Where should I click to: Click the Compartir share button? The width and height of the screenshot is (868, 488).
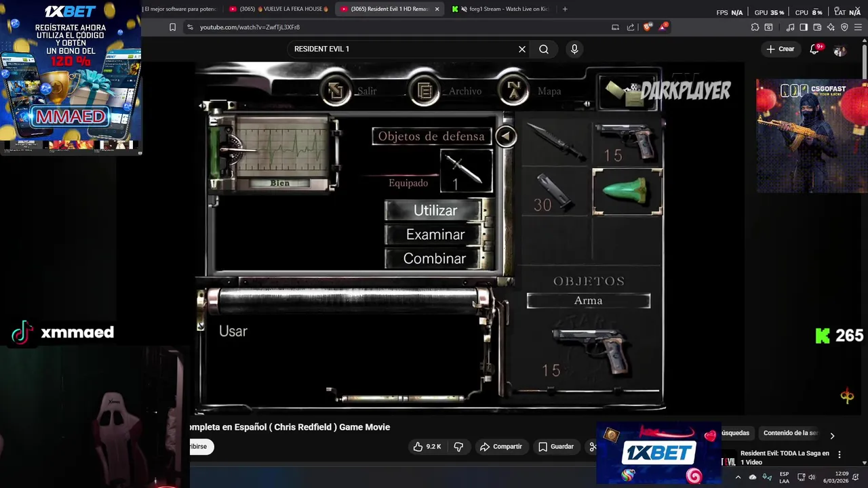501,447
